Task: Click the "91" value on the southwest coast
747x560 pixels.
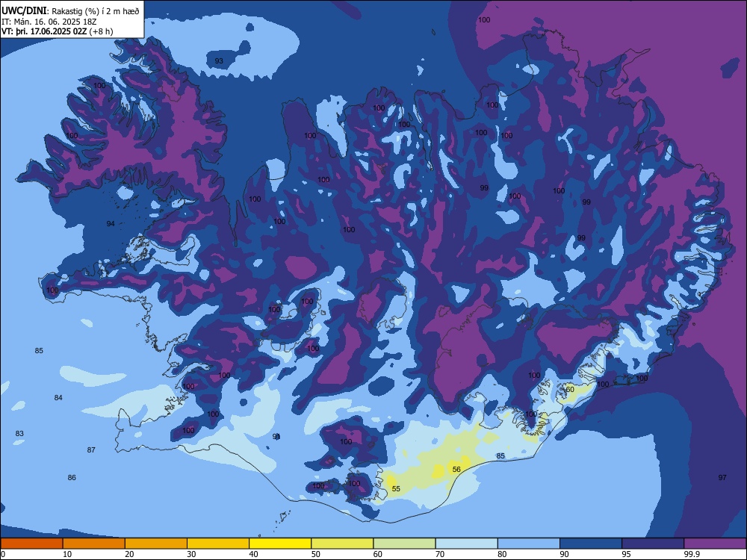Action: pyautogui.click(x=276, y=436)
